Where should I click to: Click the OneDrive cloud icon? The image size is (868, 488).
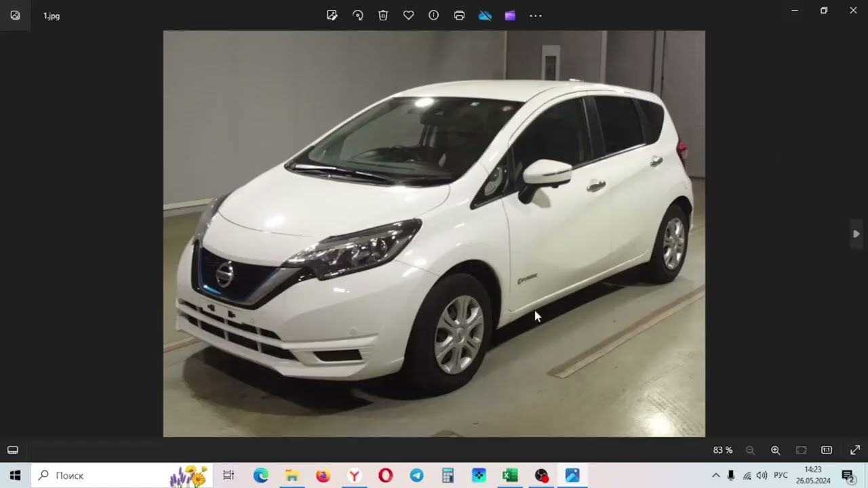(x=485, y=15)
